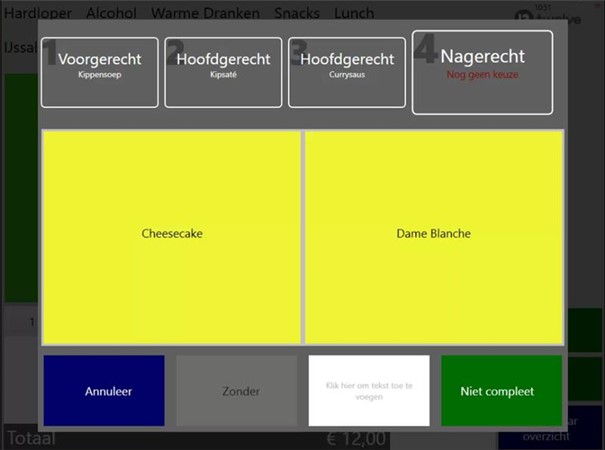The image size is (605, 450).
Task: Open the Hardloper category
Action: click(x=39, y=14)
